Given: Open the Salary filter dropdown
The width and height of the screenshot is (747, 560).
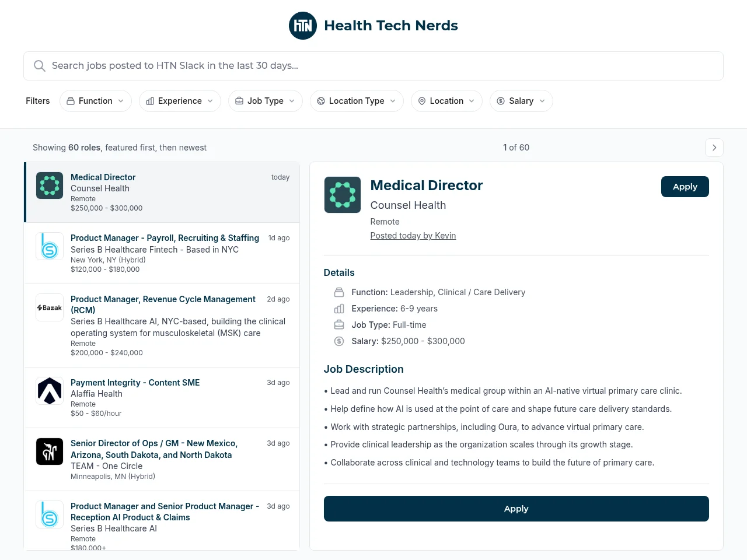Looking at the screenshot, I should 521,101.
